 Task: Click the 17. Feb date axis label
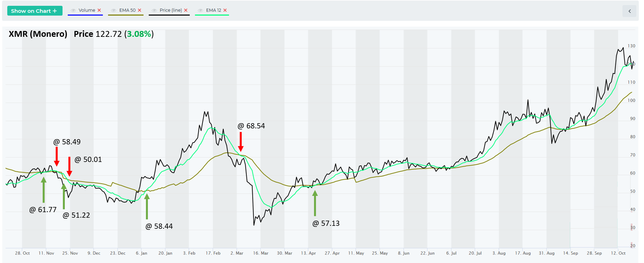pyautogui.click(x=213, y=253)
